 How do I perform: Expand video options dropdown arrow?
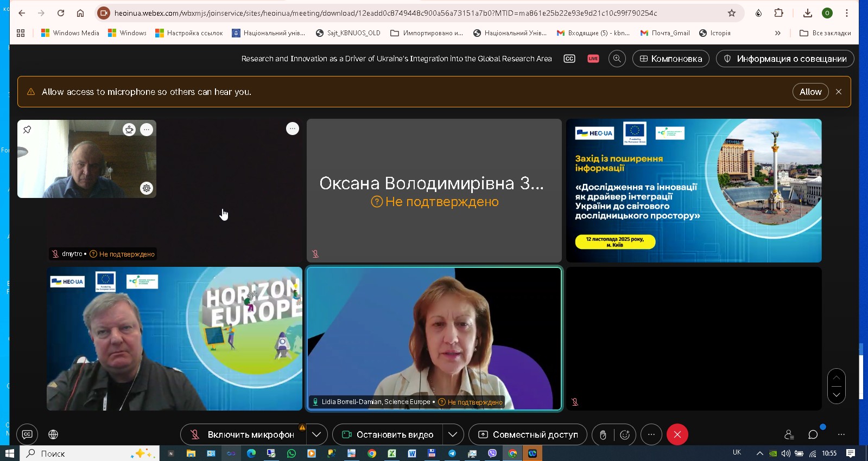[453, 434]
